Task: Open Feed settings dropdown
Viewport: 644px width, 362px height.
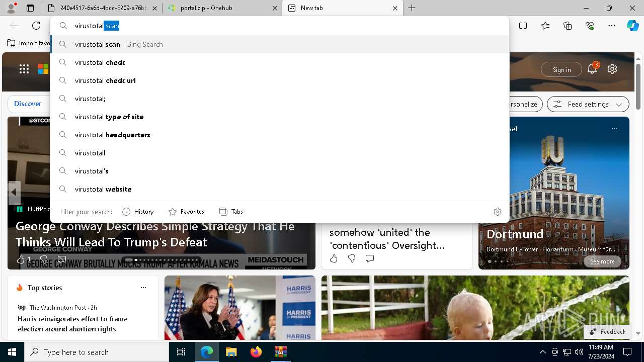Action: tap(588, 104)
